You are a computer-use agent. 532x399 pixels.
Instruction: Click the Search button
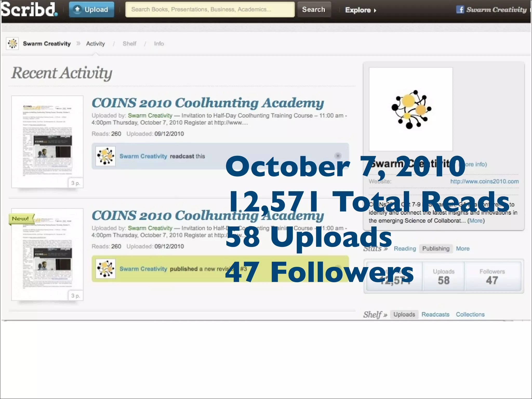coord(314,10)
